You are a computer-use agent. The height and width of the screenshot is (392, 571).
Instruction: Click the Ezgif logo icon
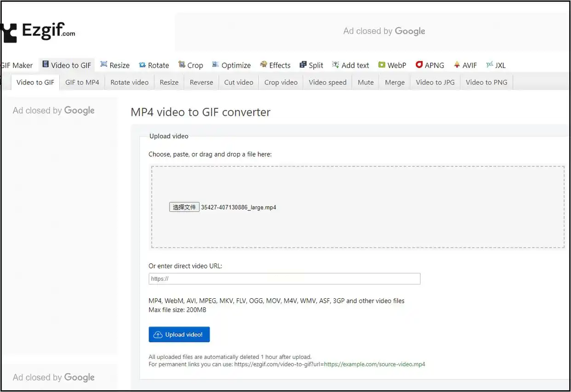(x=9, y=33)
